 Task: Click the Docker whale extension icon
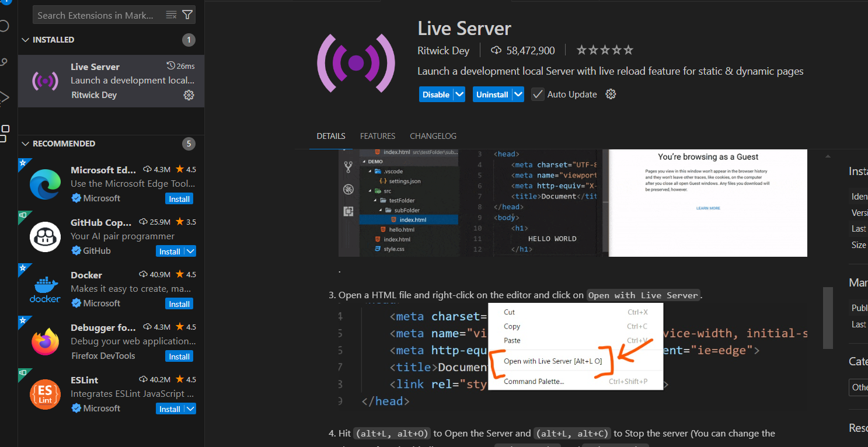click(x=45, y=289)
